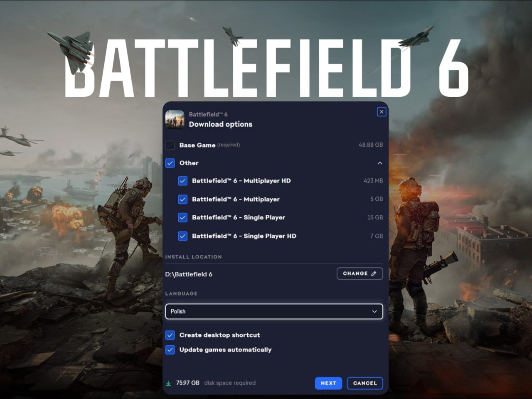532x399 pixels.
Task: Click the D:\Battlefield 6 install path
Action: 189,274
